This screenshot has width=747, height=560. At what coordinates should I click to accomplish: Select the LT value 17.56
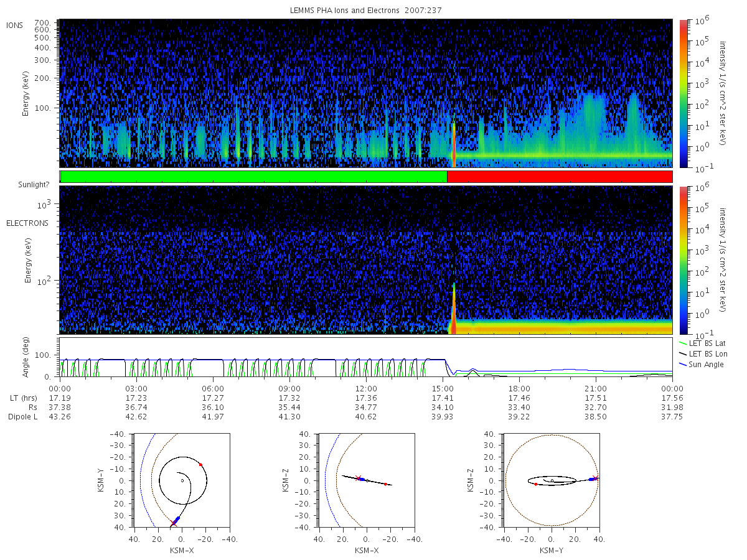point(672,397)
